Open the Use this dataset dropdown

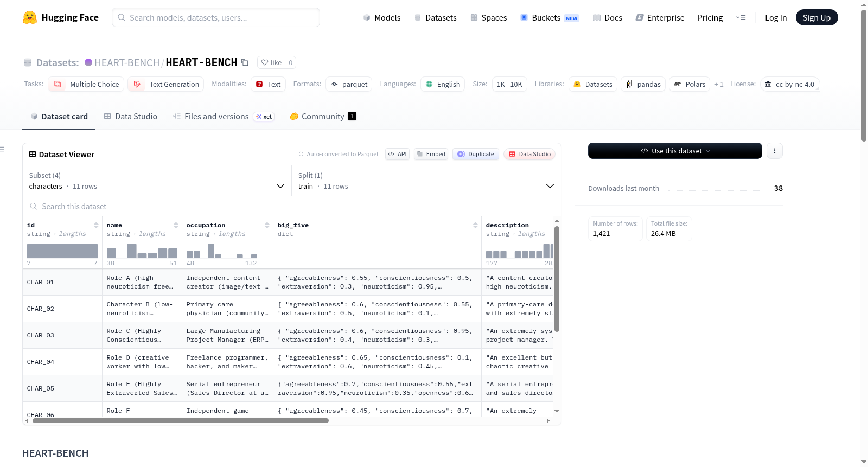[675, 151]
